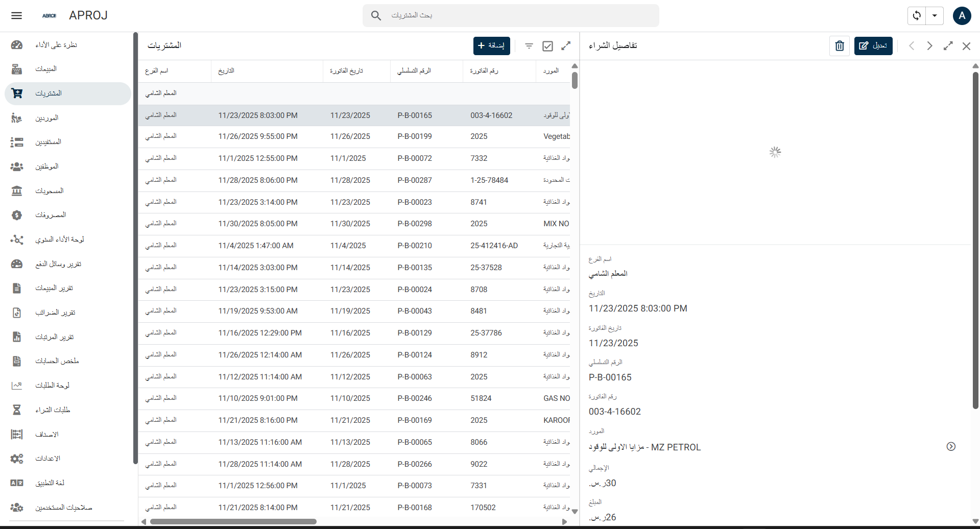Open the hamburger menu icon
The width and height of the screenshot is (980, 529).
16,15
